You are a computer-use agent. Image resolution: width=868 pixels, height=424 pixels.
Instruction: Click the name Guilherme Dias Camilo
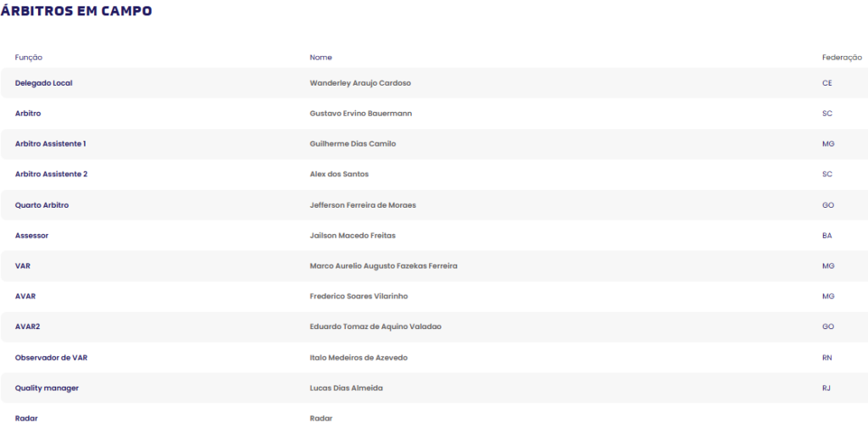click(353, 144)
